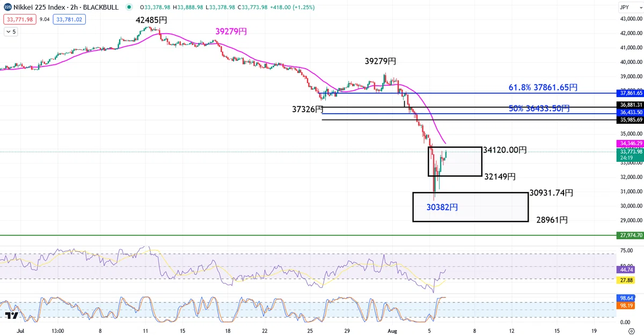Open the Nikkei 225 Index symbol title
Screen dimensions: 644x335
point(67,8)
